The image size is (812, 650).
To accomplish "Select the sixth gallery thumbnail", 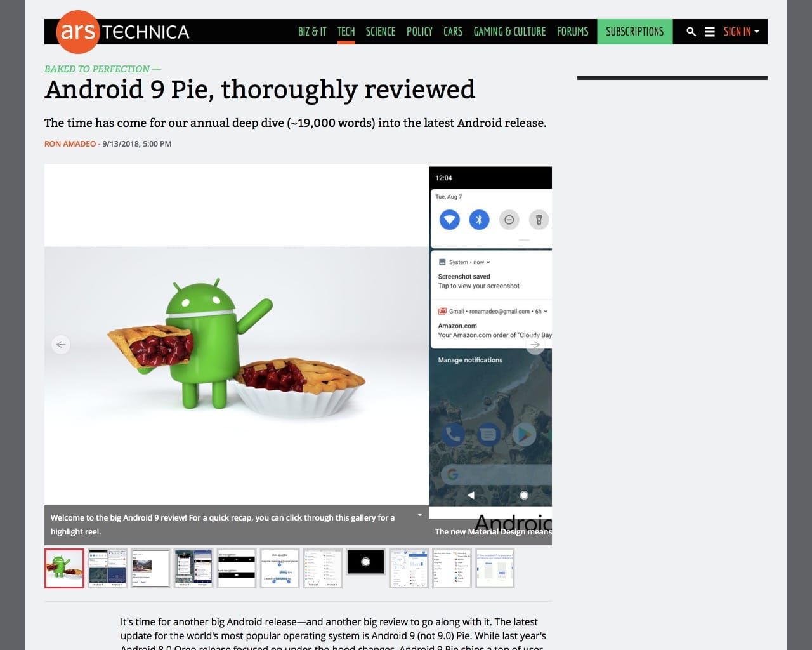I will 280,568.
